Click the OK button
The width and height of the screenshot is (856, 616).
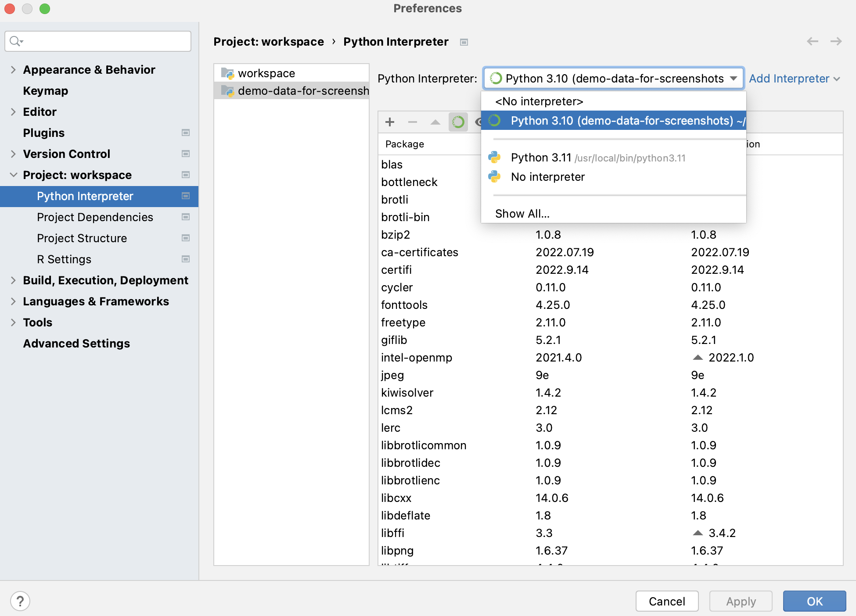pos(814,601)
